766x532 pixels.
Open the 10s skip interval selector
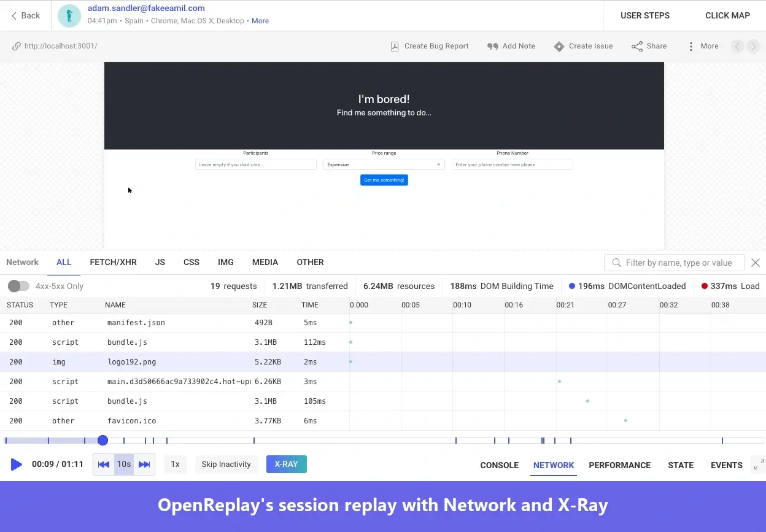[124, 465]
